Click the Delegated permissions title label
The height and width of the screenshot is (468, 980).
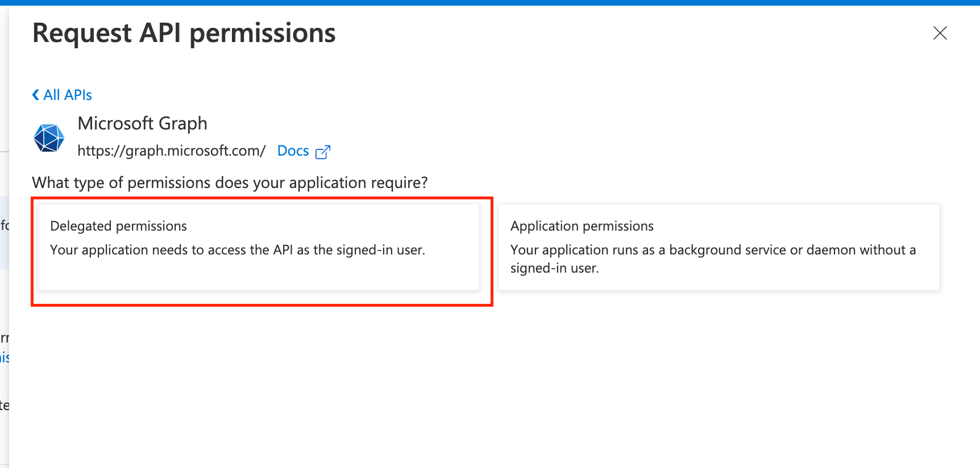pyautogui.click(x=118, y=226)
